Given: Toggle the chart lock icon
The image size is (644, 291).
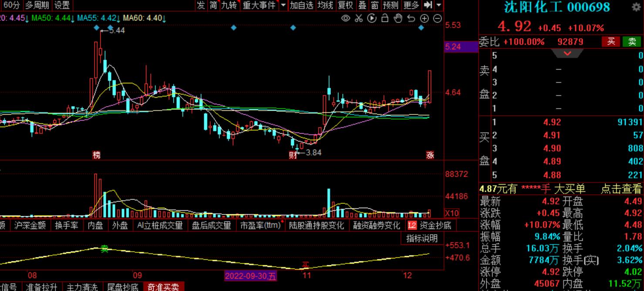Looking at the screenshot, I should (384, 18).
